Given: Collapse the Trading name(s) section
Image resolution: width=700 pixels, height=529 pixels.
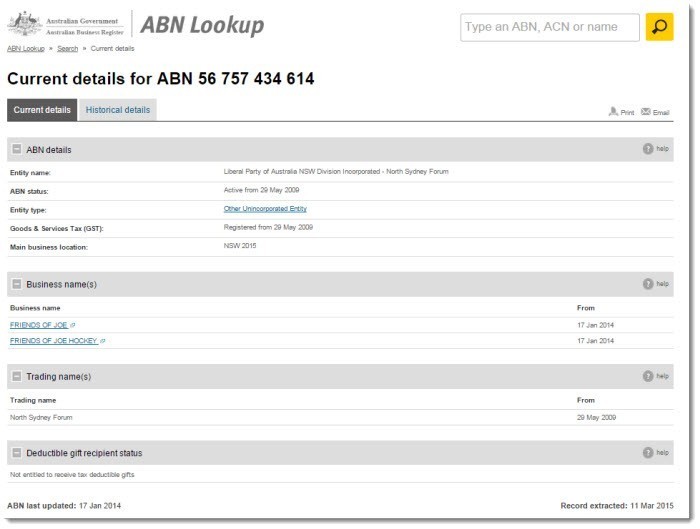Looking at the screenshot, I should (17, 377).
